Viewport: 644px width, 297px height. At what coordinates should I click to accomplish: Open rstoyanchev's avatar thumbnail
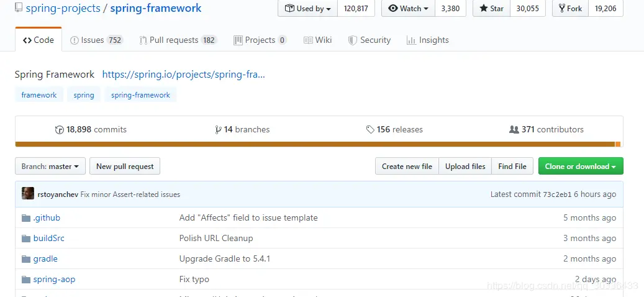click(28, 193)
